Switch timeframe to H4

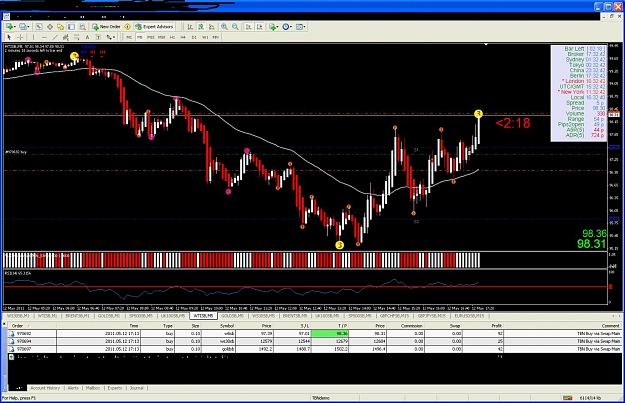coord(183,37)
